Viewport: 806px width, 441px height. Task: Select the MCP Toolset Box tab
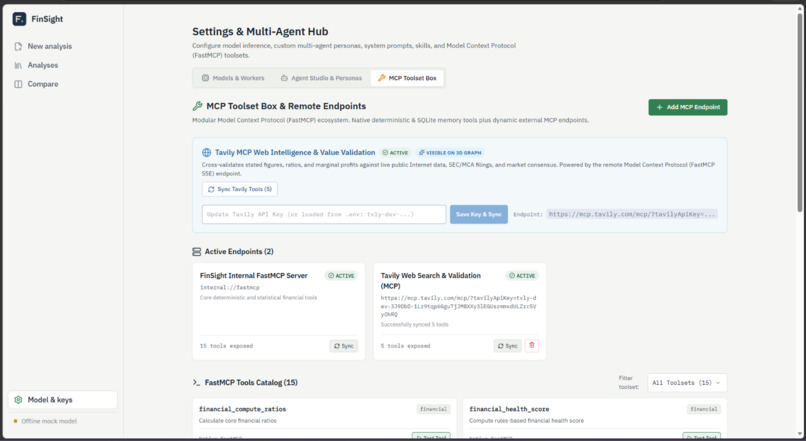pos(407,78)
